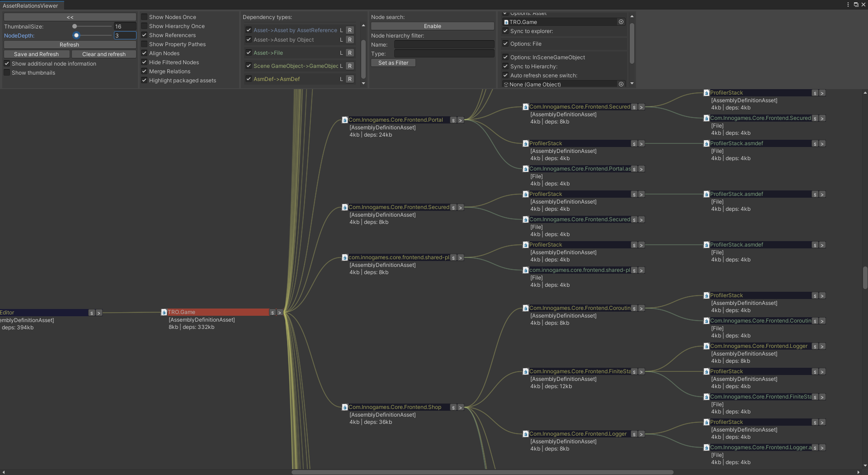Select the AssetRelationsViewer tab

tap(31, 5)
